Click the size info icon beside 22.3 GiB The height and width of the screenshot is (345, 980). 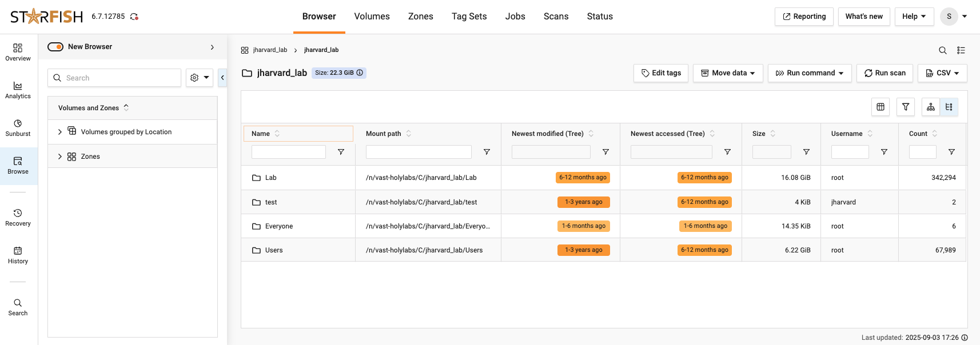pos(360,73)
